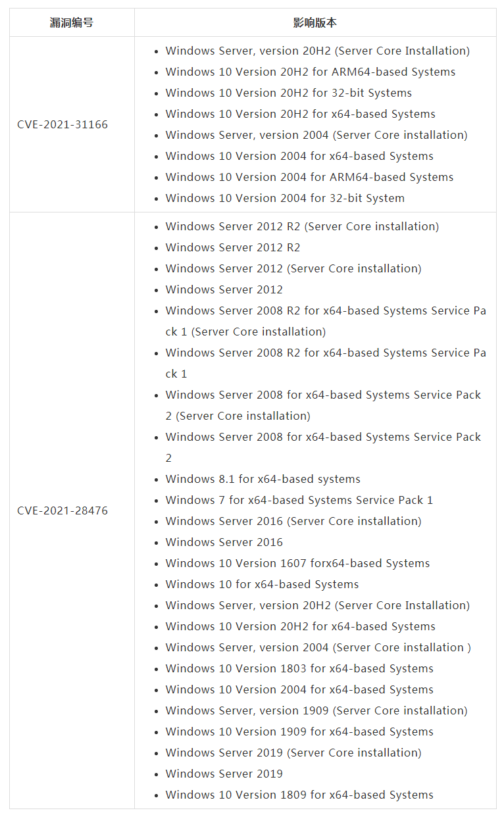Click the 影响版本 column header

pyautogui.click(x=315, y=23)
